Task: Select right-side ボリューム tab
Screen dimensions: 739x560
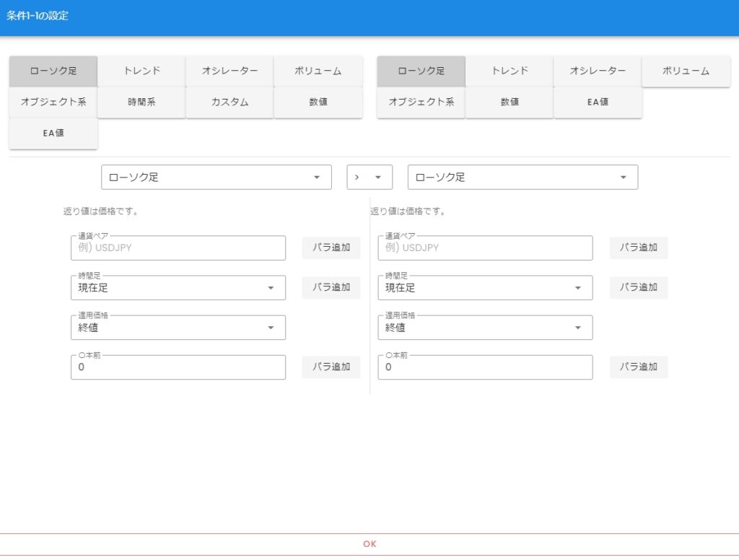Action: click(x=686, y=71)
